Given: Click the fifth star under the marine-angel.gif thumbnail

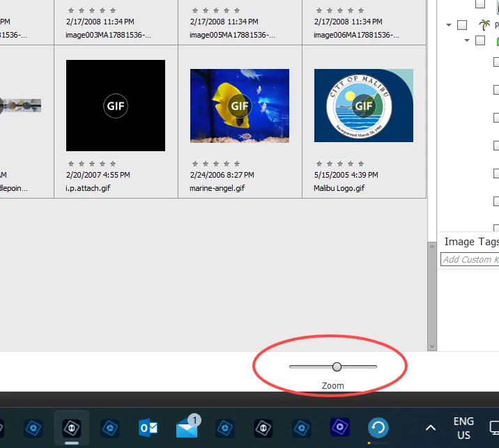Looking at the screenshot, I should (237, 164).
